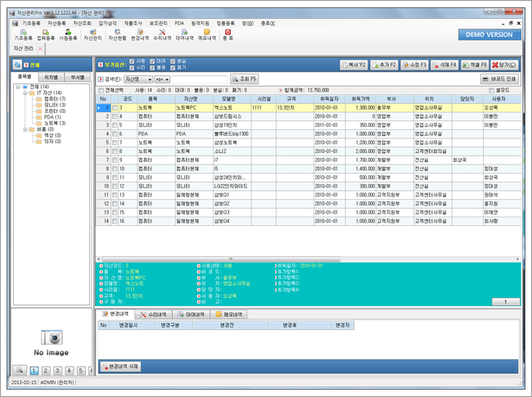532x397 pixels.
Task: Click the 조회 F5 search button
Action: click(x=245, y=79)
